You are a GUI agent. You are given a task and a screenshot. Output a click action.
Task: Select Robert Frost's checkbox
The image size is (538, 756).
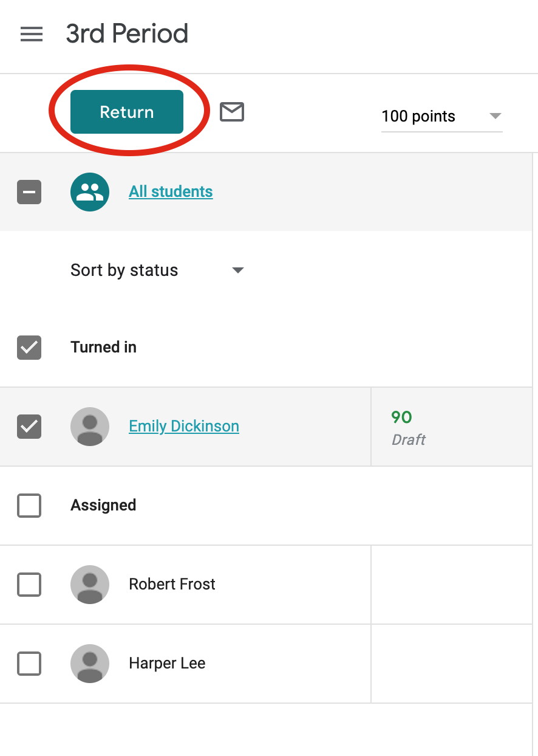tap(29, 585)
